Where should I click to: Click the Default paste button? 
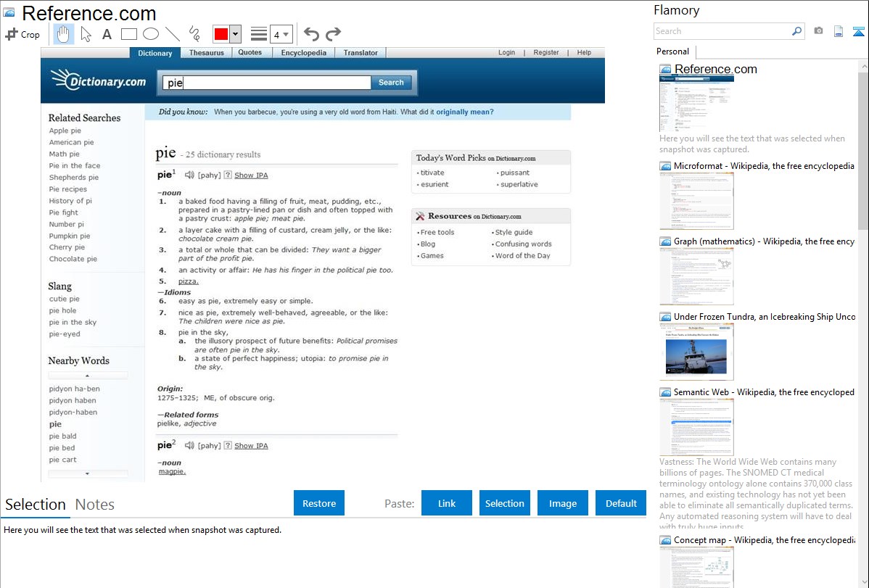click(621, 503)
